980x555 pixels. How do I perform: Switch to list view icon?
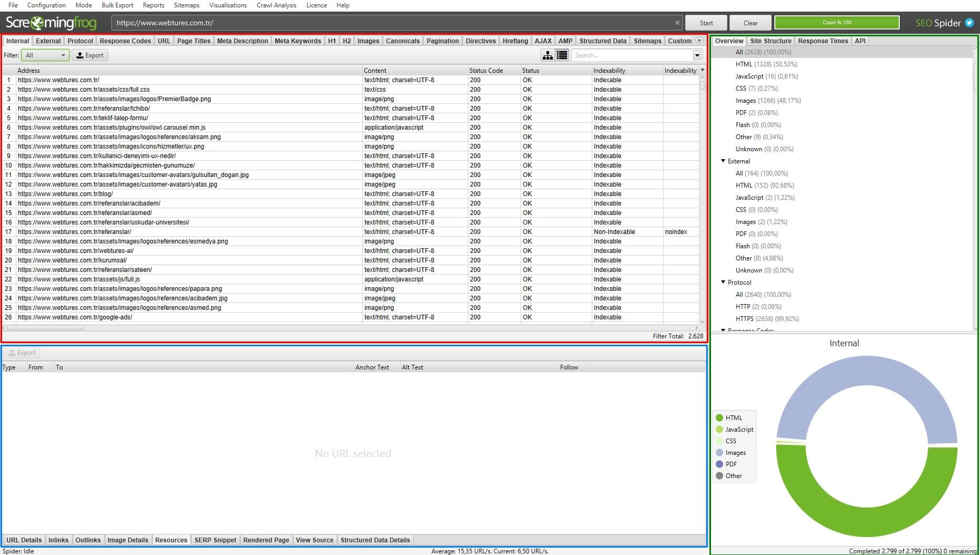click(x=562, y=55)
